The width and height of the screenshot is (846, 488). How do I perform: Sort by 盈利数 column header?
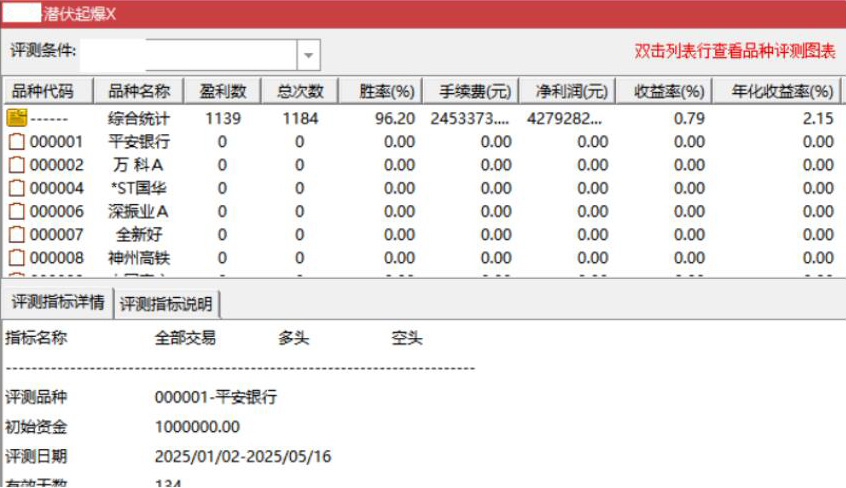click(222, 91)
